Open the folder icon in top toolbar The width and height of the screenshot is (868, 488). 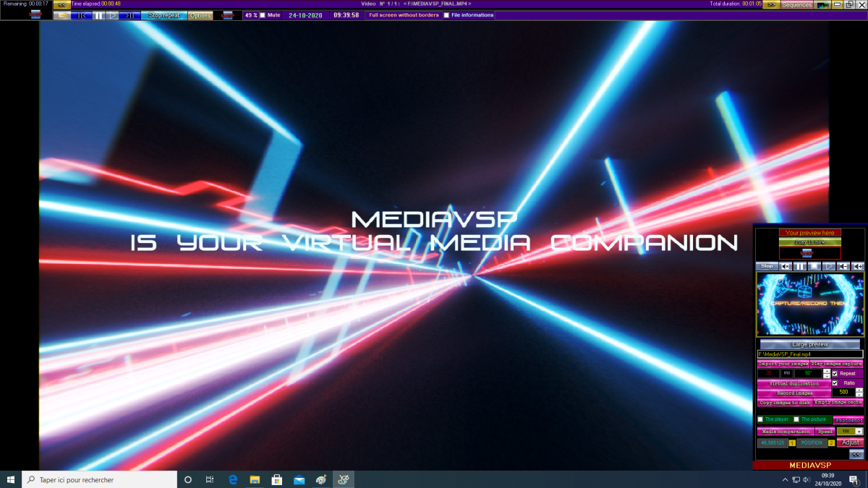(62, 15)
